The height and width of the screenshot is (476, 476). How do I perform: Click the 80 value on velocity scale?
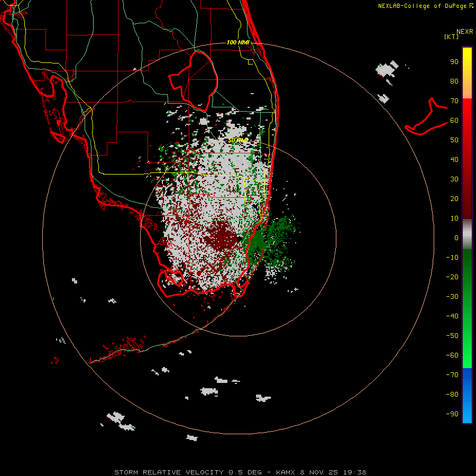point(454,81)
